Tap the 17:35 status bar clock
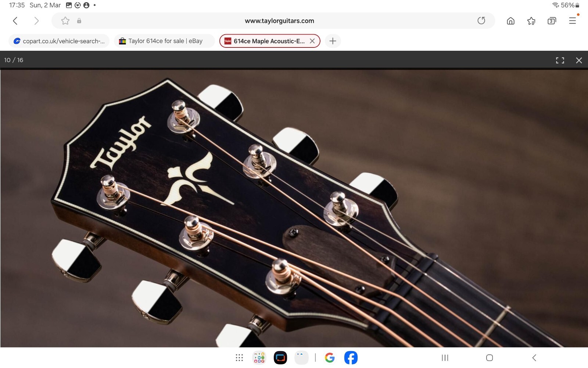This screenshot has width=588, height=368. coord(17,5)
